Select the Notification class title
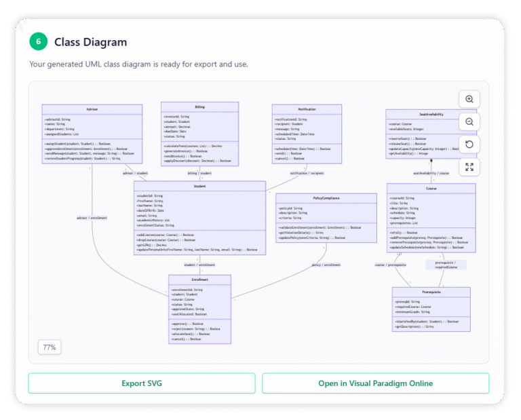 (307, 109)
